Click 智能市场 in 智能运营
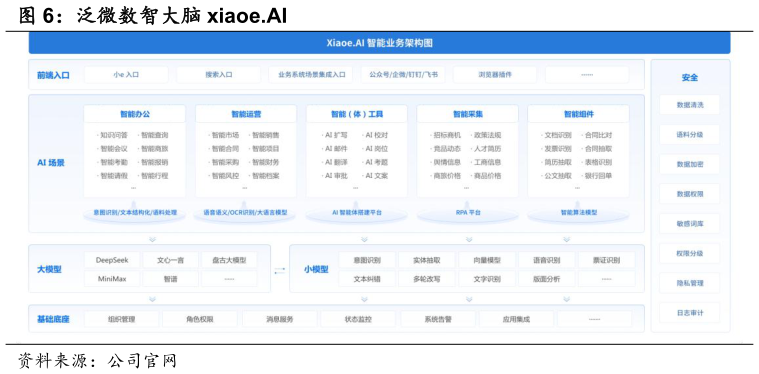 click(x=225, y=135)
